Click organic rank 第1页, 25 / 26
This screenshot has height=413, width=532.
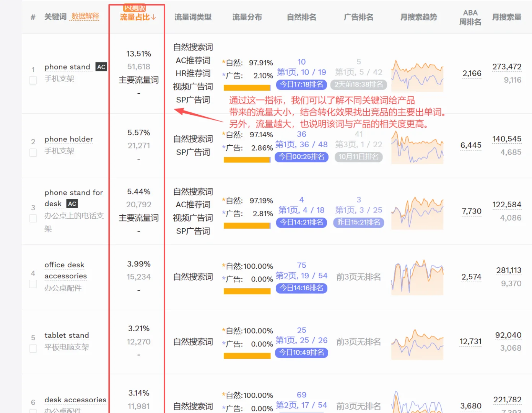pos(301,340)
